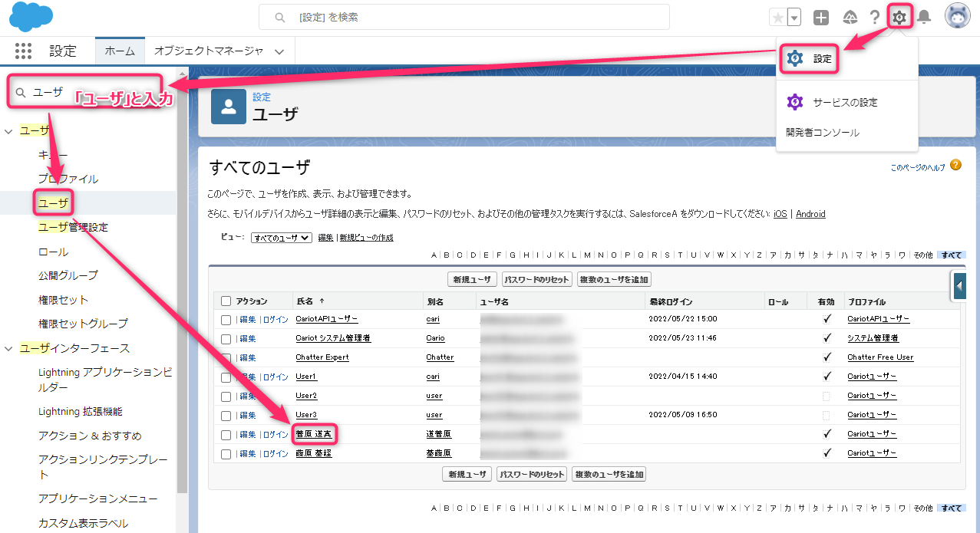
Task: Filter by the その他 link in the top index row
Action: 923,255
